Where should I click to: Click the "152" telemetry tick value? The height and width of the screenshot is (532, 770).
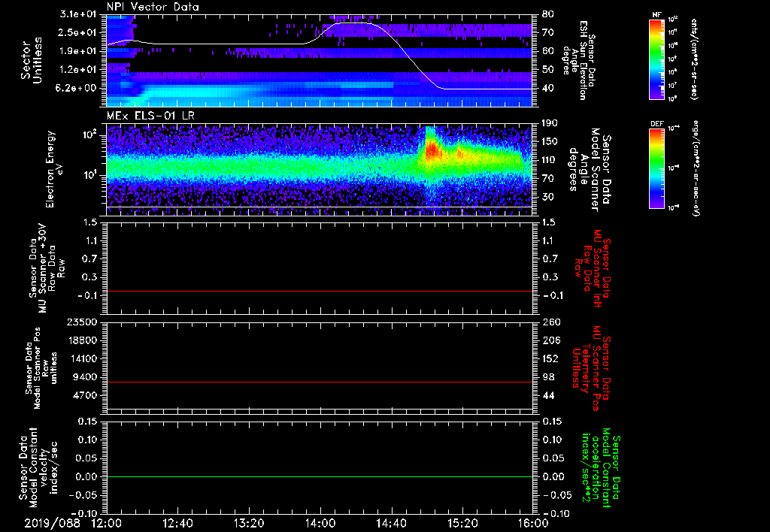coord(550,358)
